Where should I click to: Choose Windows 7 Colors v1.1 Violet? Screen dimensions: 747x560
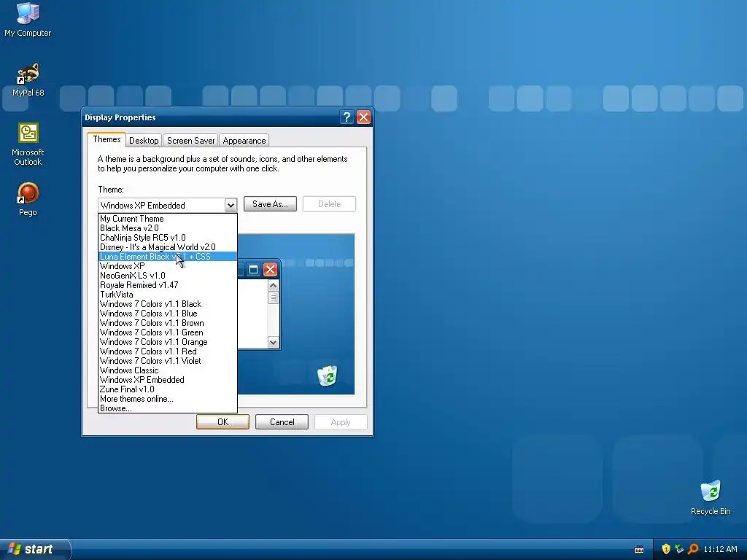coord(168,361)
